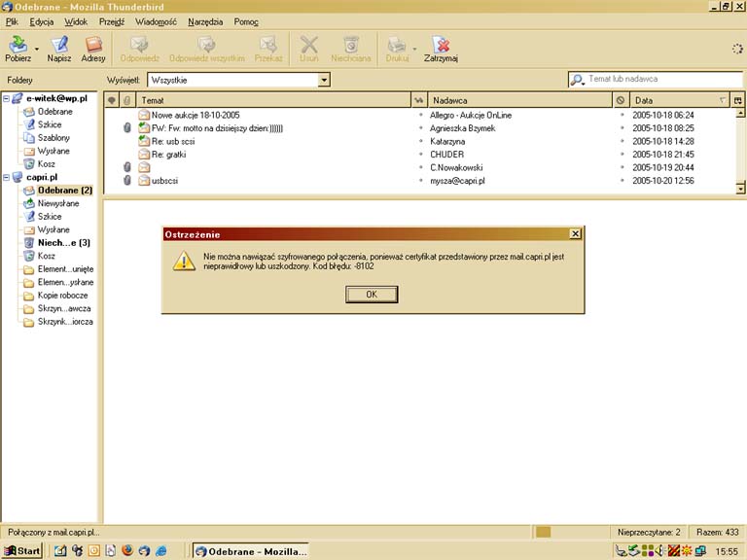Sort messages by Temat column
This screenshot has height=560, width=747.
pos(273,100)
